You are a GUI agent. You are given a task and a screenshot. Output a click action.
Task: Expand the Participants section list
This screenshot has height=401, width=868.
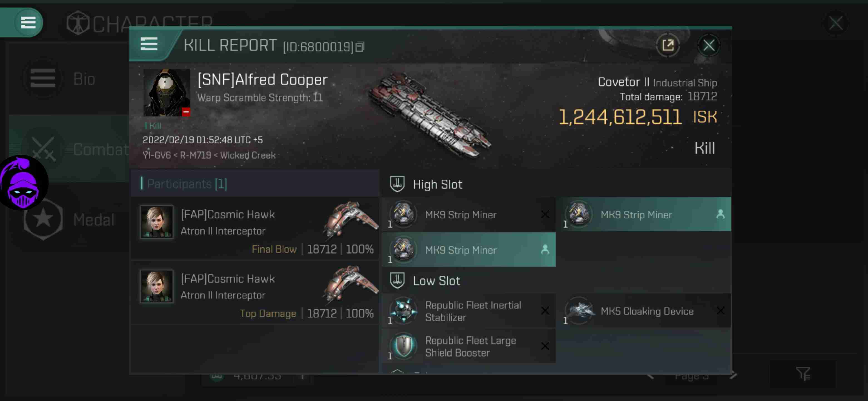pos(187,184)
